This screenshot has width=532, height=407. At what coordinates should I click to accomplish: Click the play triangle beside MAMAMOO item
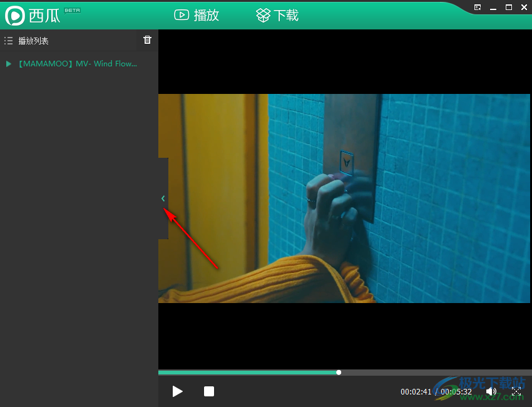pos(9,64)
